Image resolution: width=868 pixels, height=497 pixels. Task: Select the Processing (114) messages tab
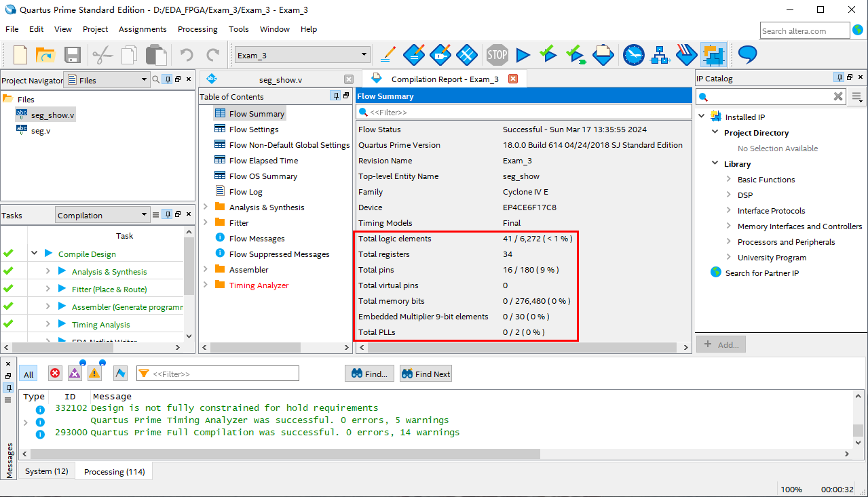[x=114, y=471]
